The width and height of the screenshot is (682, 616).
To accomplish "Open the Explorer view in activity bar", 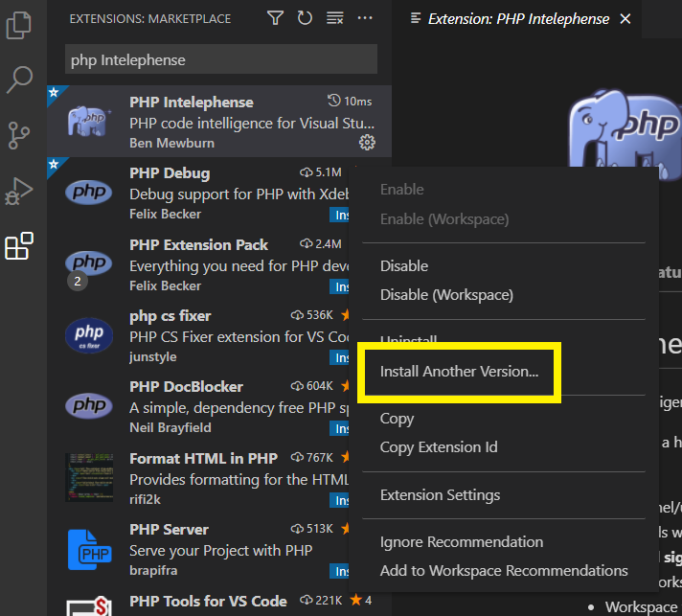I will 19,25.
